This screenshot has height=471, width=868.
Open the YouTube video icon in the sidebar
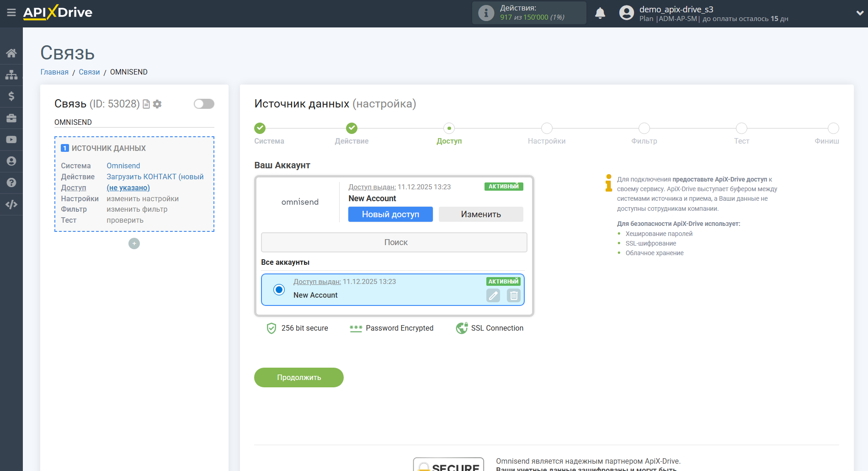click(x=11, y=139)
